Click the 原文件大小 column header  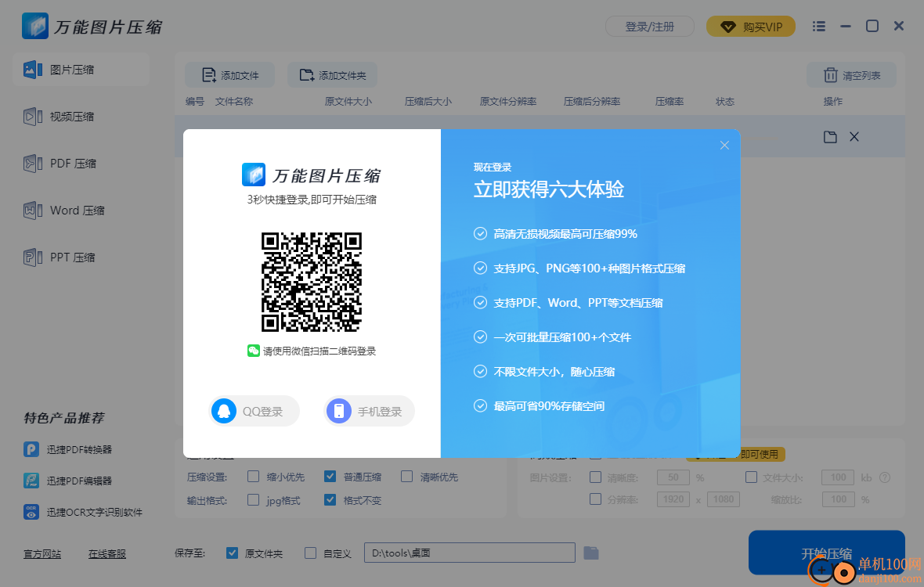(x=348, y=101)
